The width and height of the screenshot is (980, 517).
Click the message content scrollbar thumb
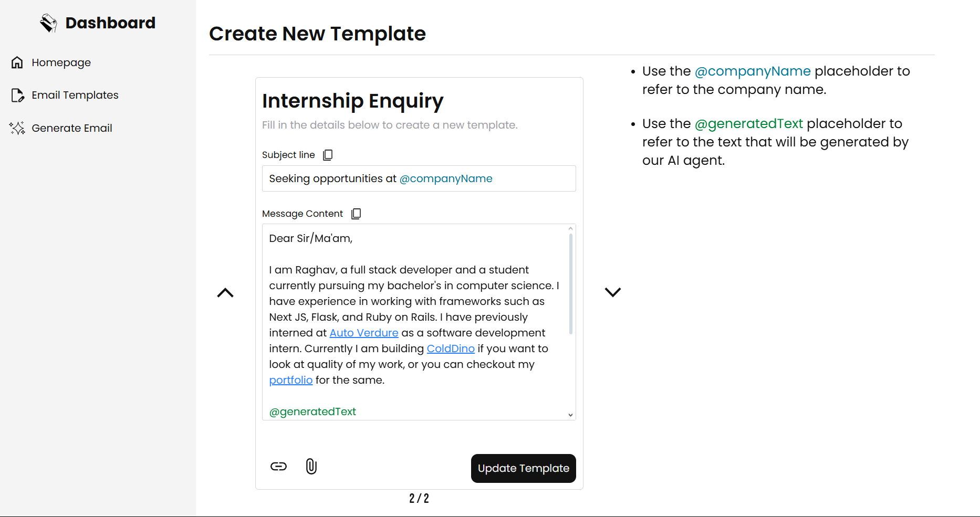[x=570, y=283]
